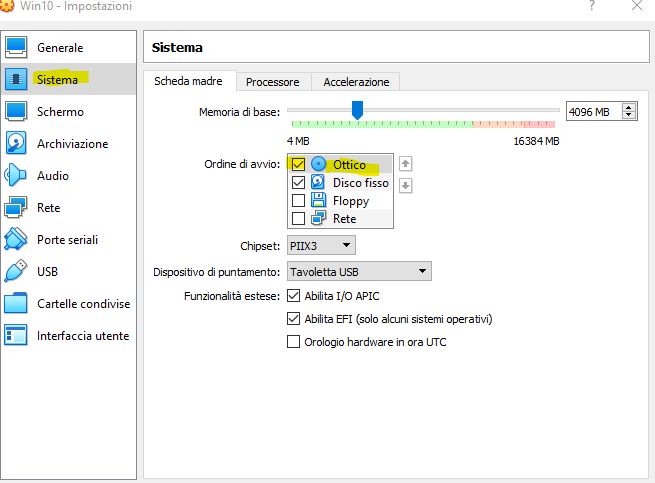
Task: Toggle Abilita EFI checkbox
Action: pos(293,319)
